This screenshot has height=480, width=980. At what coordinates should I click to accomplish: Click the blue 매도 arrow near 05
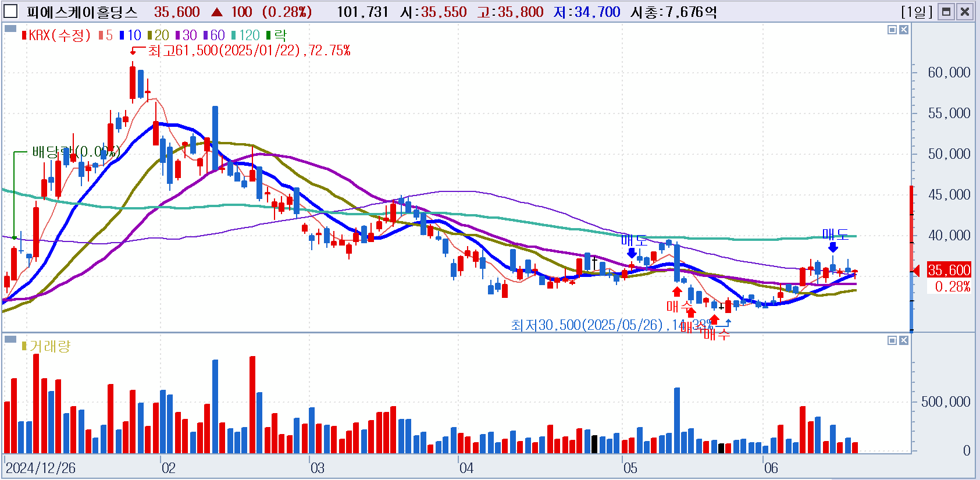632,253
